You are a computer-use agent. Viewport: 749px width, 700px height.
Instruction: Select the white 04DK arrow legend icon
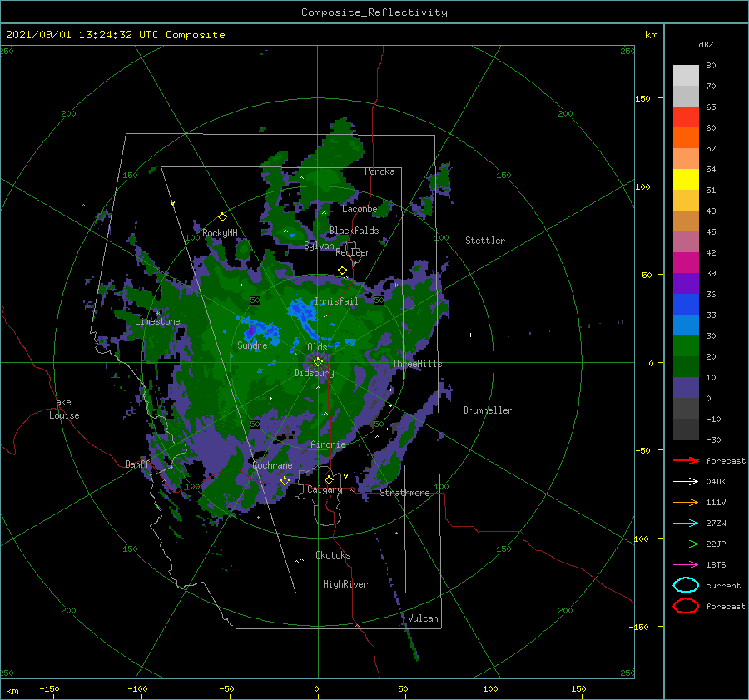[686, 481]
